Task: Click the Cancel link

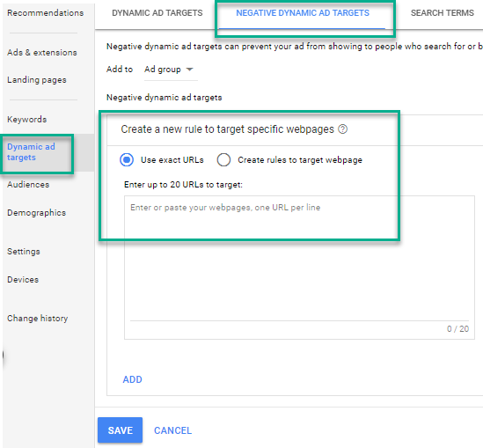Action: (x=172, y=430)
